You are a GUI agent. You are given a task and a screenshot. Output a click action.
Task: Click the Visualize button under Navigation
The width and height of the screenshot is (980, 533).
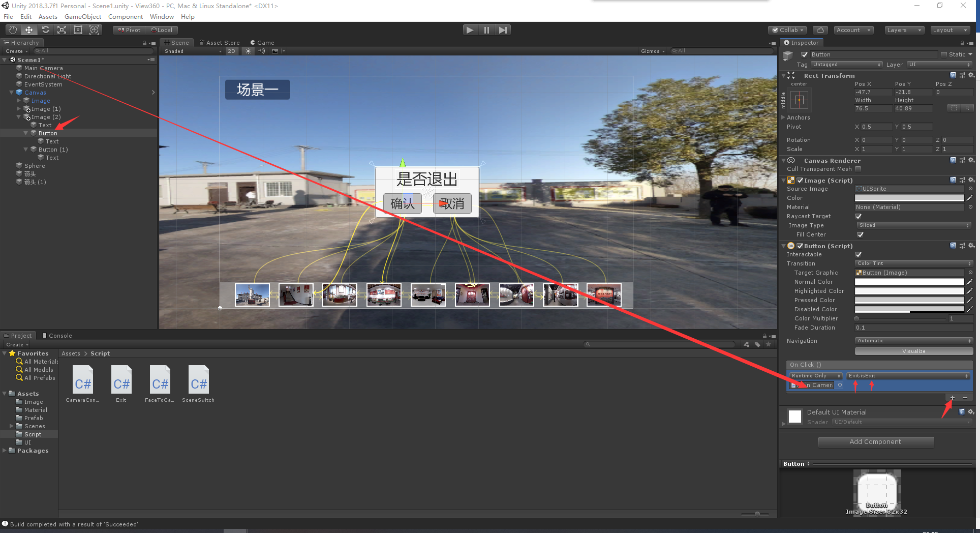913,351
